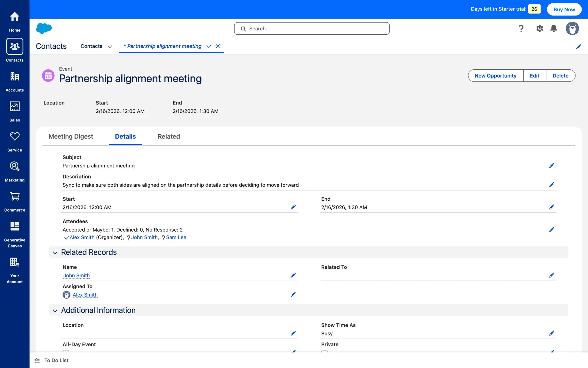
Task: Click the help question mark icon
Action: click(521, 29)
